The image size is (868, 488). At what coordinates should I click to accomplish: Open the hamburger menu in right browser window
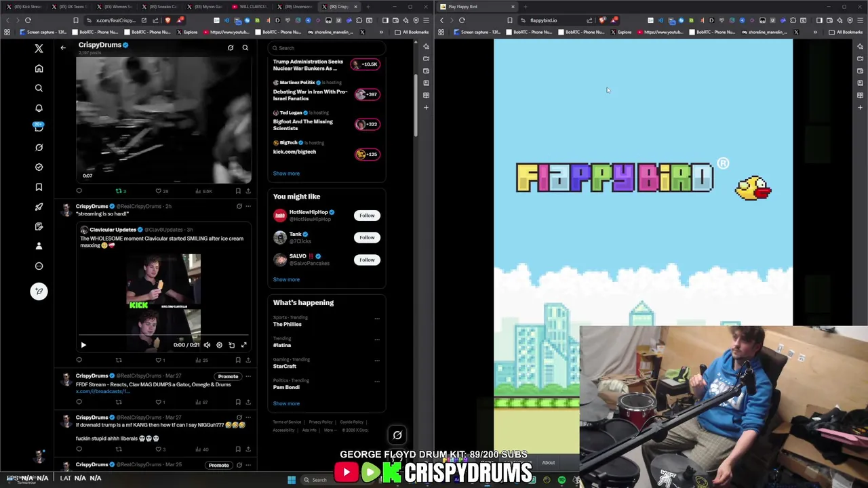[x=860, y=20]
